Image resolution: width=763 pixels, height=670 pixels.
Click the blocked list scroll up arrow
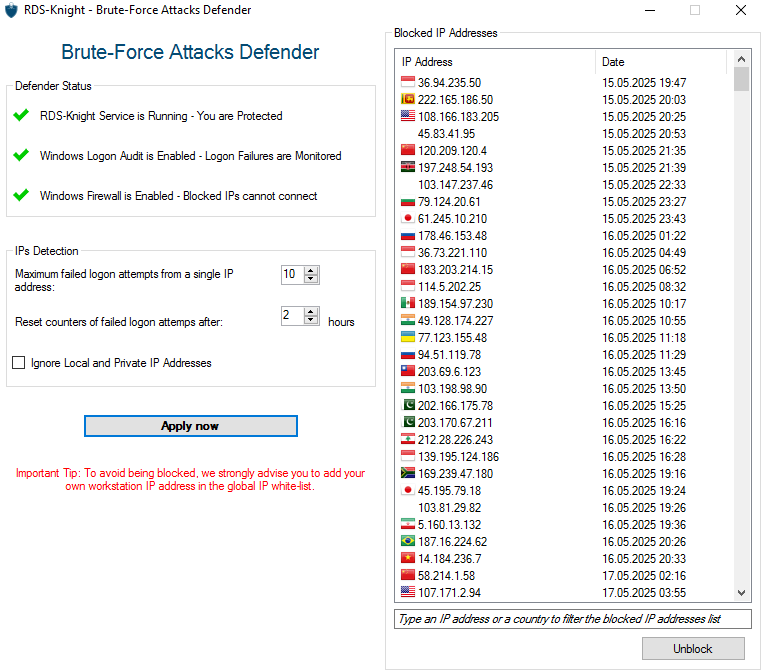pos(741,59)
